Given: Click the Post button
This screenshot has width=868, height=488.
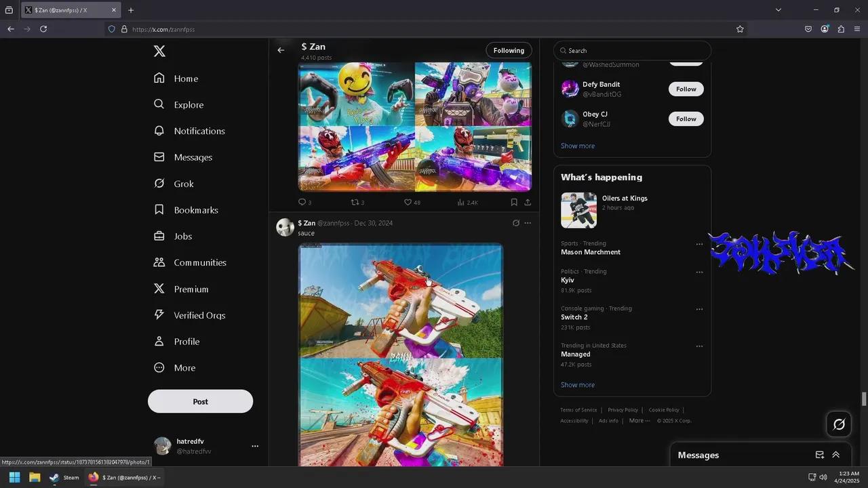Looking at the screenshot, I should click(x=200, y=401).
